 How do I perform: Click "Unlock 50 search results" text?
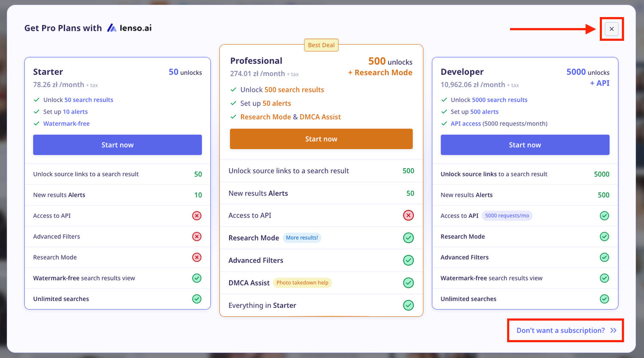tap(78, 100)
